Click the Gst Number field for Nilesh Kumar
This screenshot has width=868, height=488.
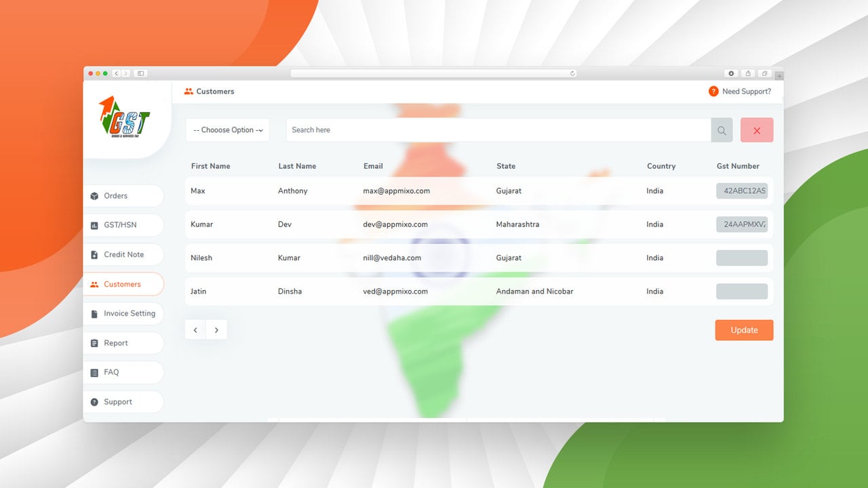click(742, 258)
